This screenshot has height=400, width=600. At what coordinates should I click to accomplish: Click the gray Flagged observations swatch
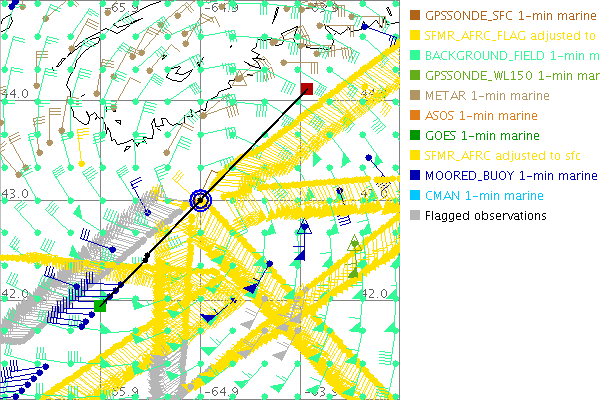pos(415,215)
